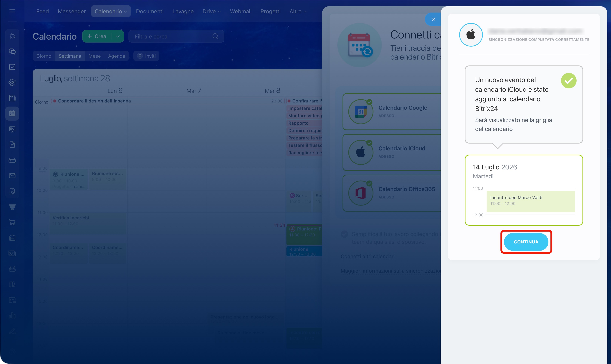Open the chat bubbles icon in sidebar

12,51
